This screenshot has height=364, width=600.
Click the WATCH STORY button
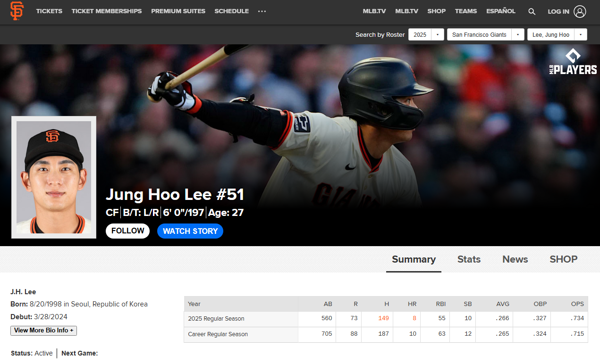pos(190,231)
